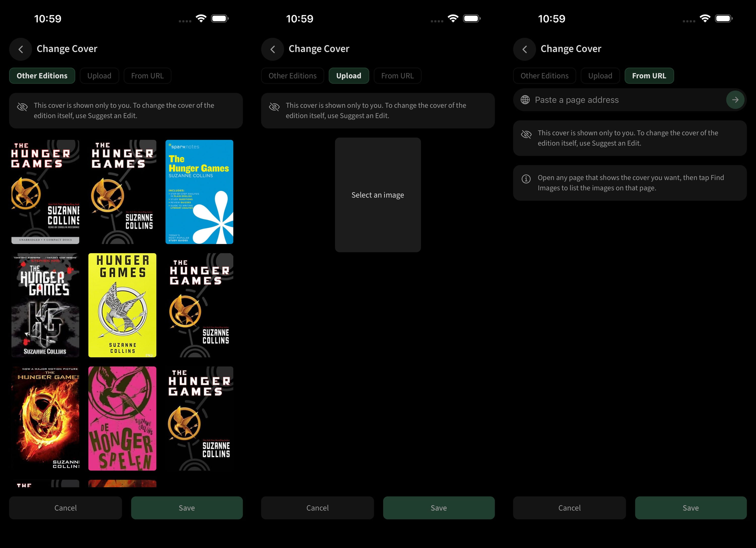This screenshot has width=756, height=548.
Task: Tap the hidden-eye icon on the From URL screen
Action: [526, 134]
